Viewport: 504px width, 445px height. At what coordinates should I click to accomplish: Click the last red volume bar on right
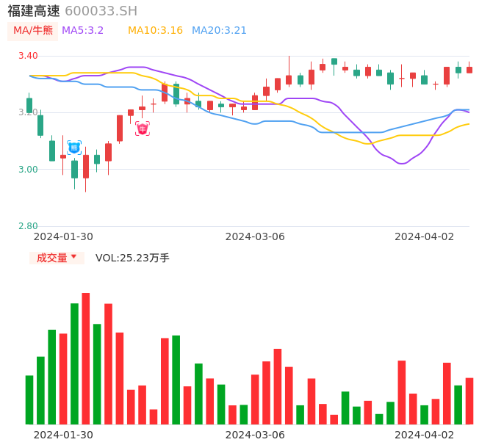click(x=469, y=401)
